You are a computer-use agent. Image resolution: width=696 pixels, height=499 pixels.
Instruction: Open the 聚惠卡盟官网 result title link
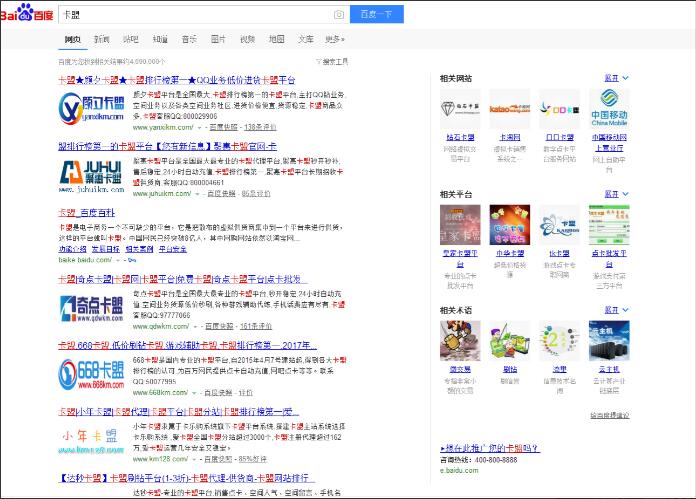coord(168,147)
